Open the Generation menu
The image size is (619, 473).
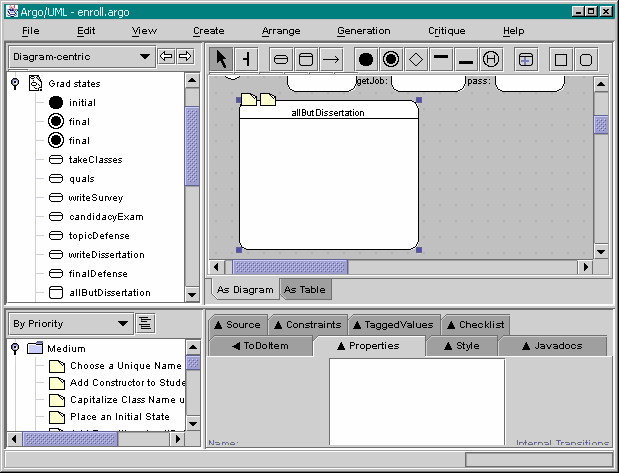pos(364,31)
